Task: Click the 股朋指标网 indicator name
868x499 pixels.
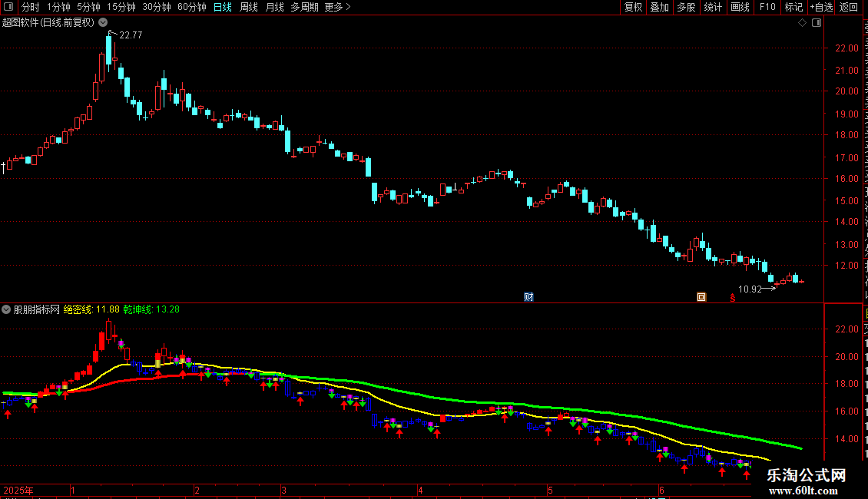Action: 37,309
